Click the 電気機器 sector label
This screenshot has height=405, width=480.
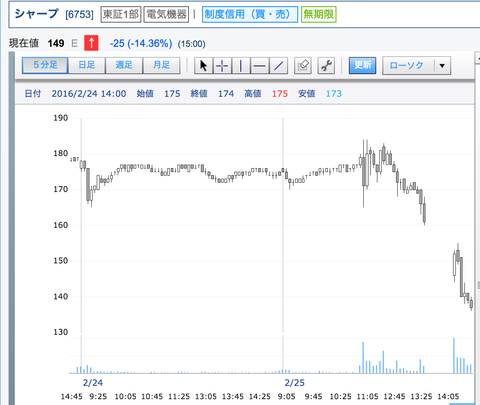[166, 14]
